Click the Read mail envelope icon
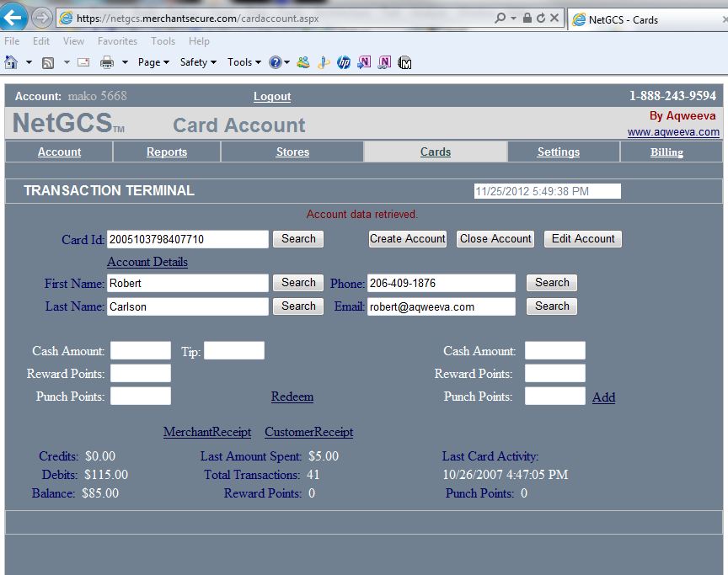 click(83, 62)
